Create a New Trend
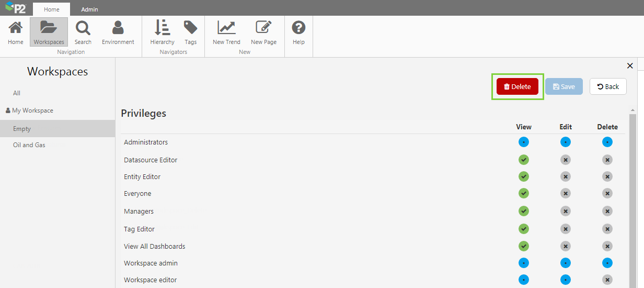 pos(226,32)
